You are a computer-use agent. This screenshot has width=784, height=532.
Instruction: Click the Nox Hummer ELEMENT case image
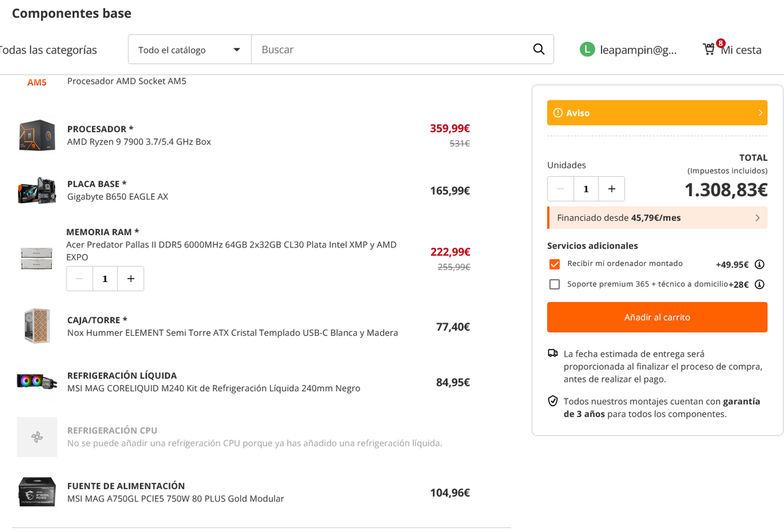37,327
